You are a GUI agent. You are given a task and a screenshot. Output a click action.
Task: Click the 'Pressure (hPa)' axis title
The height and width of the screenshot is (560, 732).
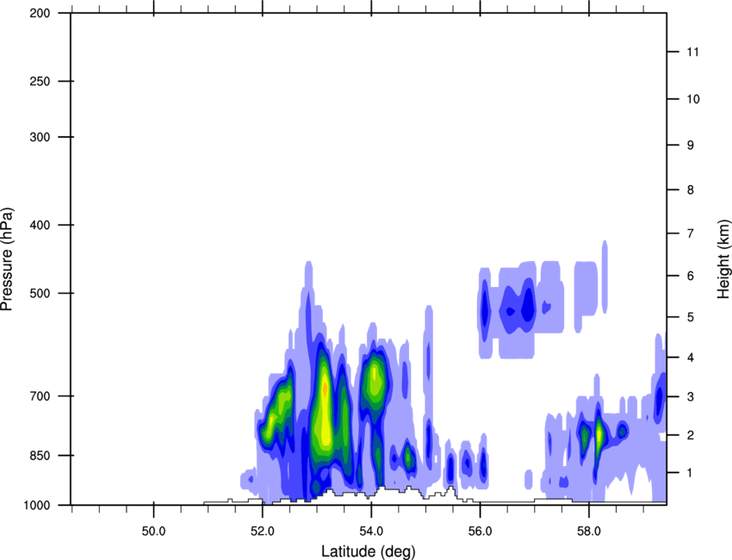[x=7, y=259]
